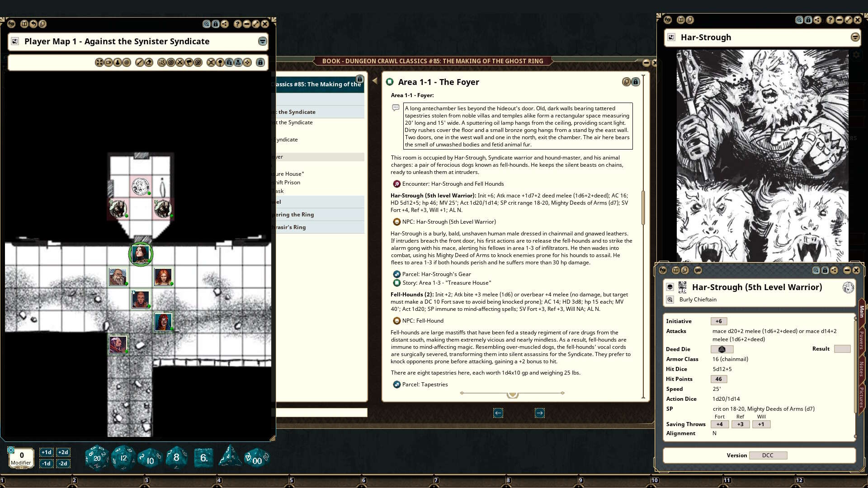Image resolution: width=868 pixels, height=488 pixels.
Task: Switch to Notes tab on NPC sheet
Action: (x=862, y=369)
